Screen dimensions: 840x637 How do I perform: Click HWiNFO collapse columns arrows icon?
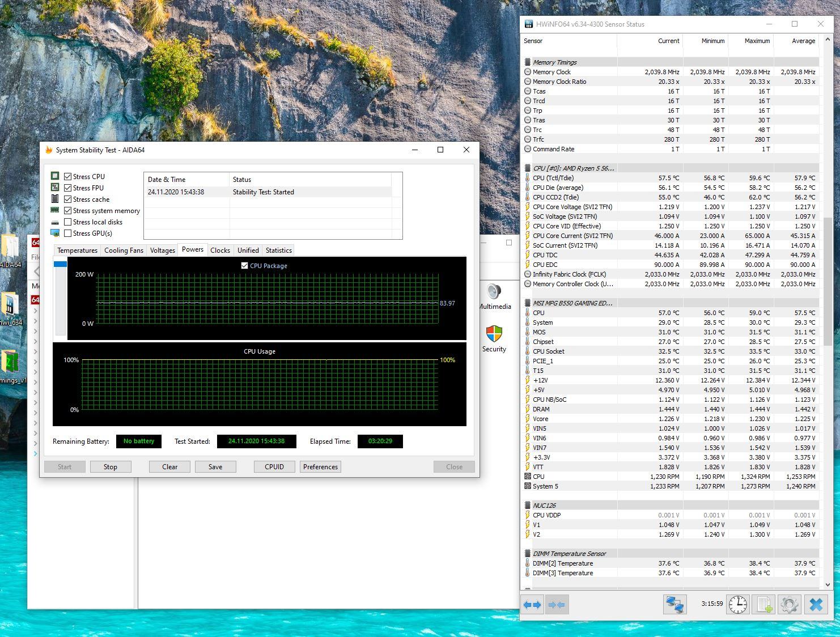tap(556, 605)
